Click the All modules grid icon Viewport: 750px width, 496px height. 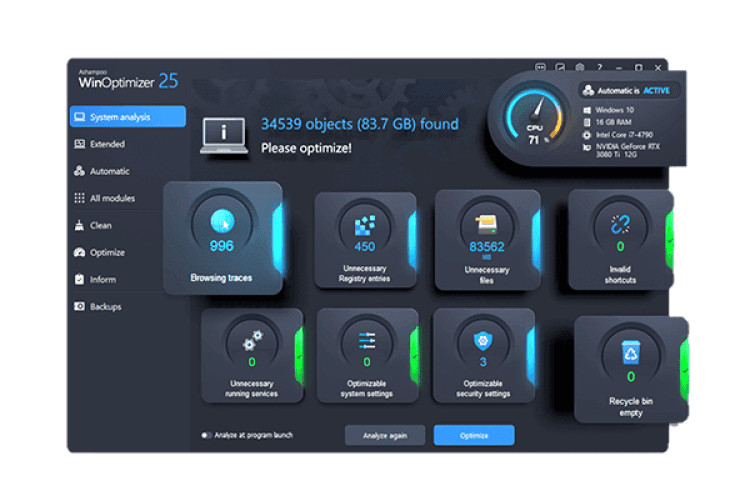coord(80,198)
